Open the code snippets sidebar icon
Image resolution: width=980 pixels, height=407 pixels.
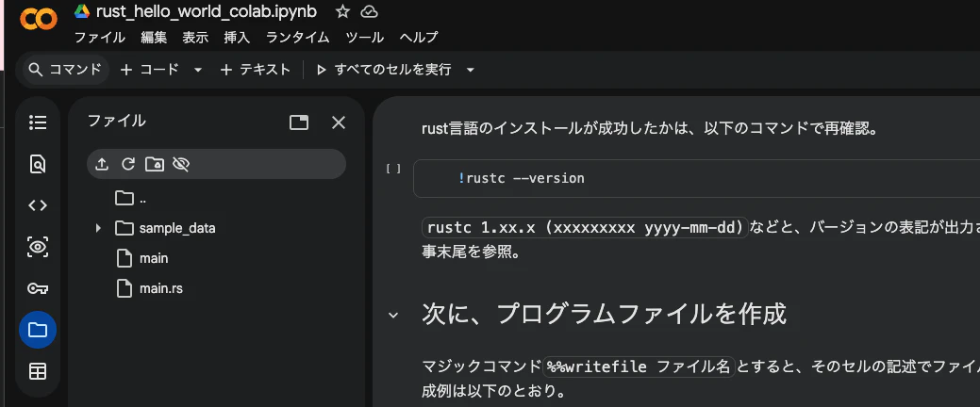click(38, 205)
